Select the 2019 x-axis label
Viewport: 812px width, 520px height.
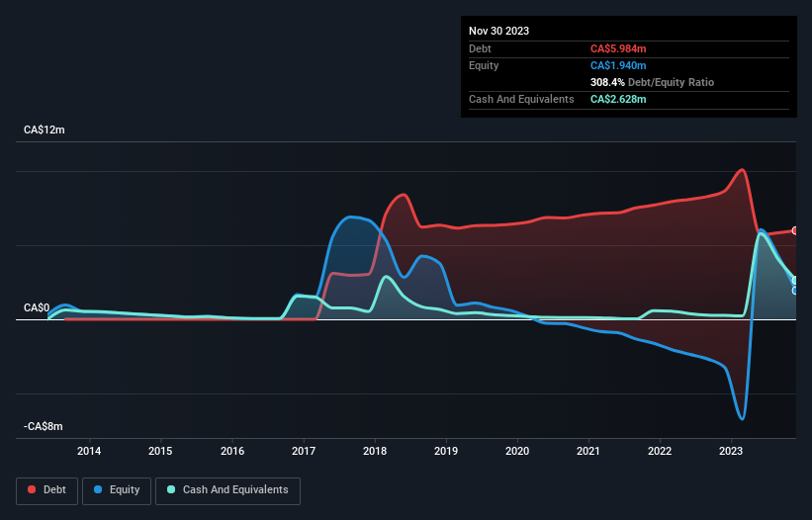tap(446, 451)
